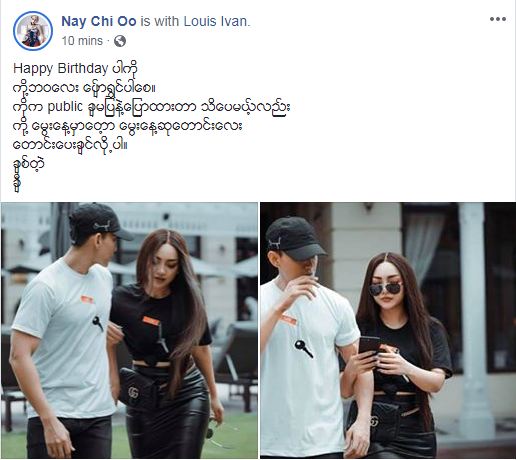Select the second line of Burmese post text
The image size is (516, 460).
point(84,88)
